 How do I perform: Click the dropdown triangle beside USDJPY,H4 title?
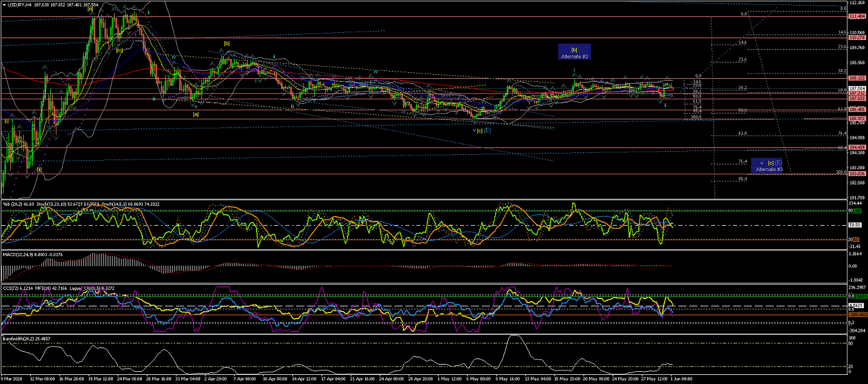[4, 5]
